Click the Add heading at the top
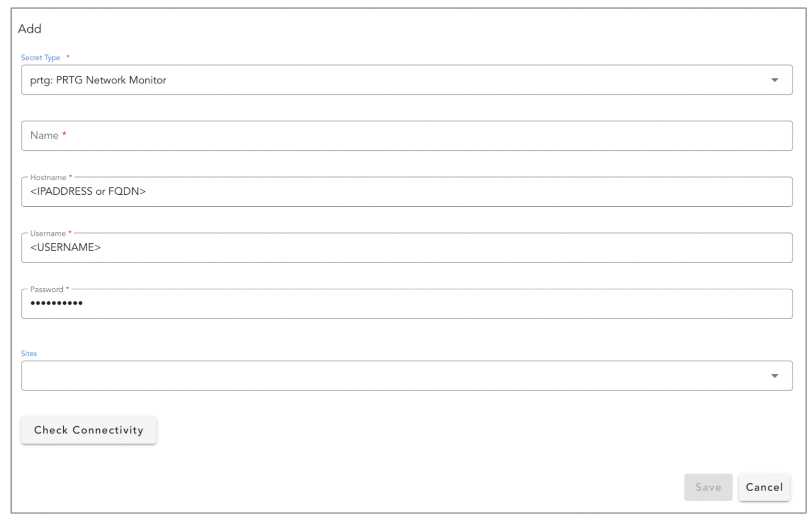812x519 pixels. [30, 29]
